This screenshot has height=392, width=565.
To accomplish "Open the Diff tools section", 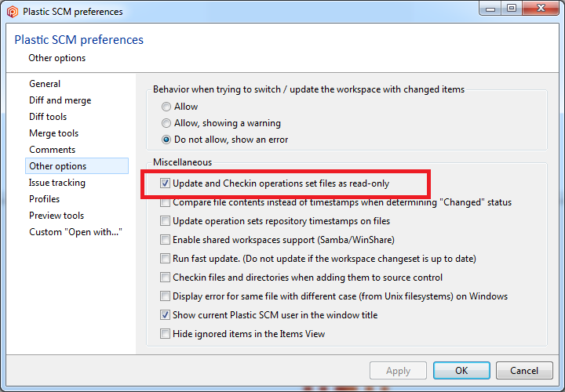I will click(x=48, y=117).
